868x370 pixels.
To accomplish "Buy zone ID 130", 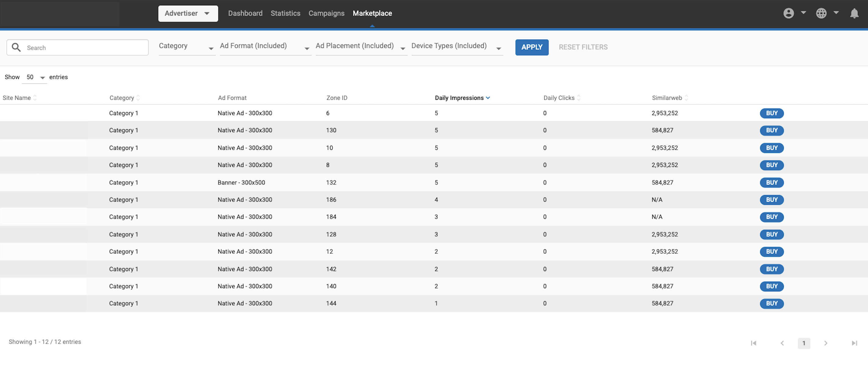I will coord(771,130).
